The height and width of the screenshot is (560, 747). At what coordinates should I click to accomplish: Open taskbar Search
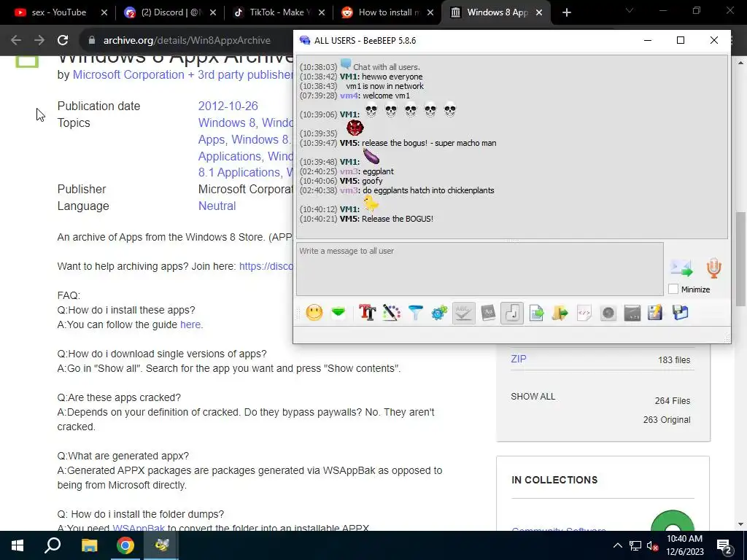pyautogui.click(x=53, y=545)
